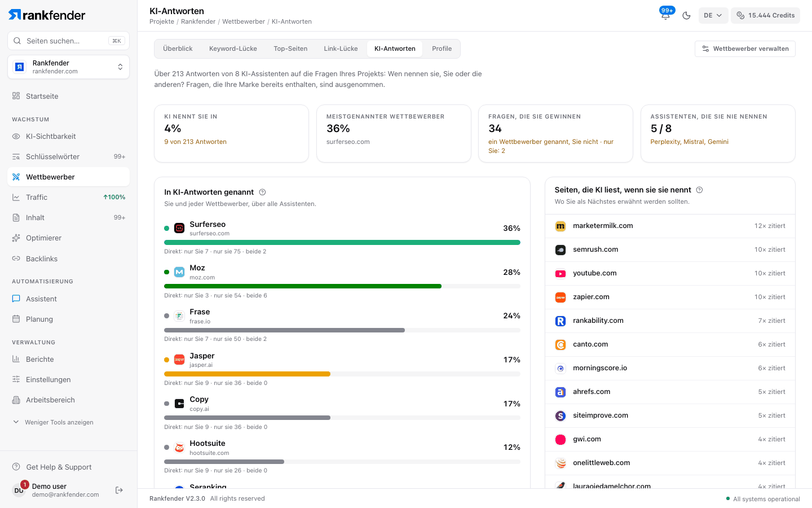Open semrush.com cited page row

point(670,249)
